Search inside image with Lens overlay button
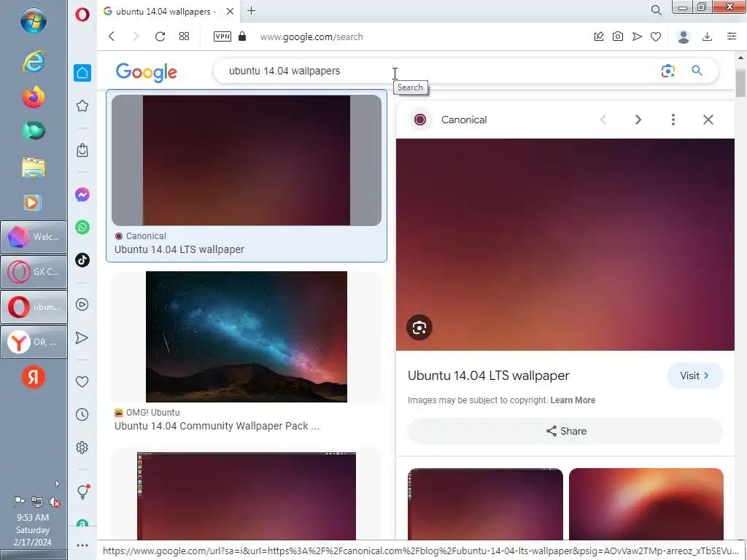 click(x=419, y=327)
